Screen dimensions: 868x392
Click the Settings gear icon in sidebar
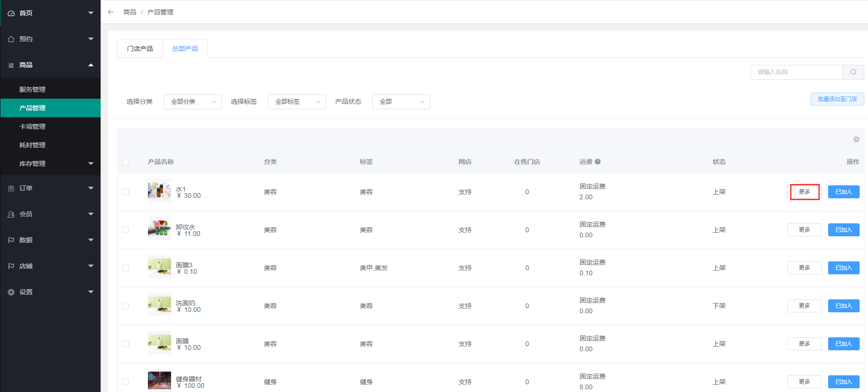pos(11,292)
